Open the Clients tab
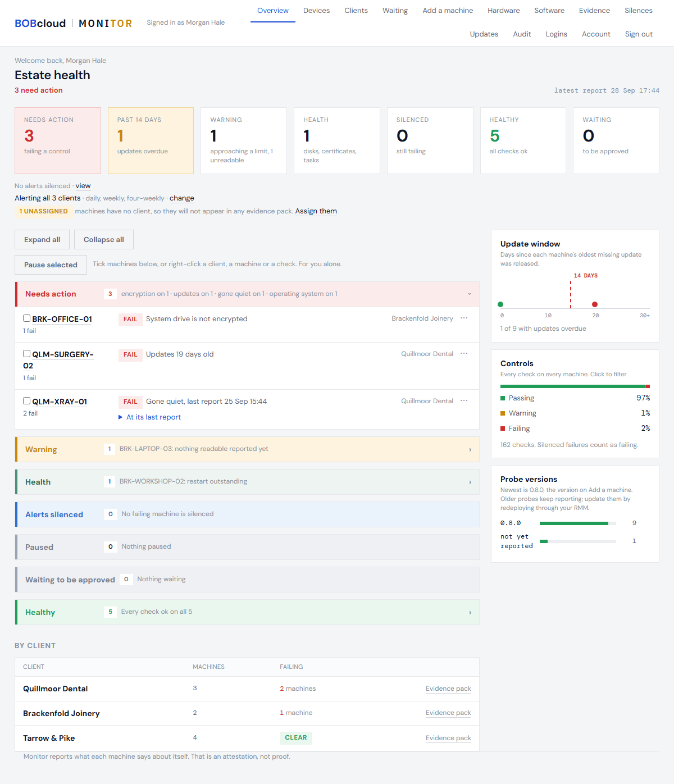The height and width of the screenshot is (784, 674). tap(356, 11)
